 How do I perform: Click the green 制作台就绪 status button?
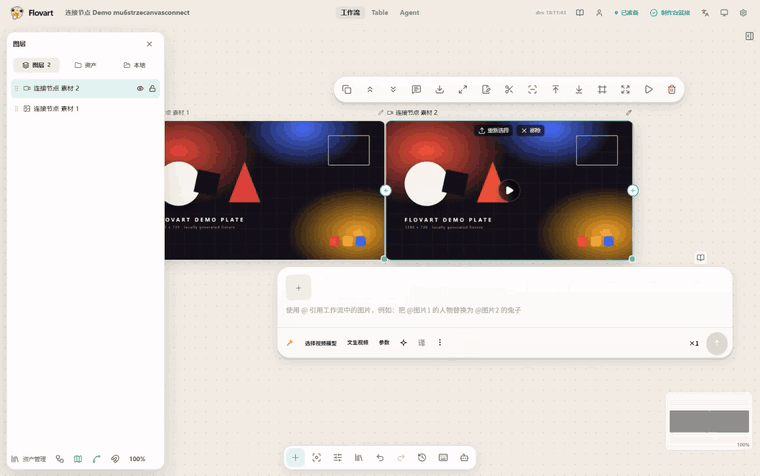670,13
